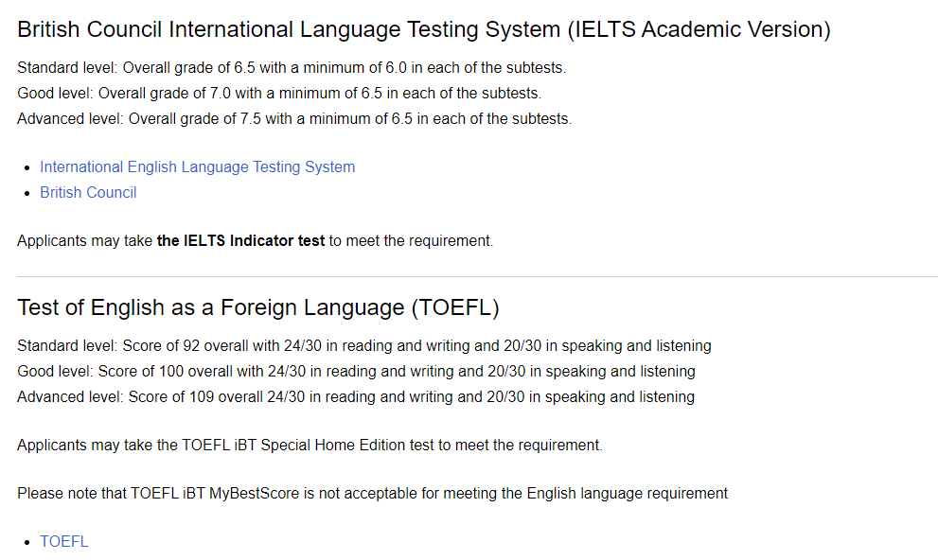Click the Test of English as a Foreign Language heading
This screenshot has height=560, width=938.
pyautogui.click(x=257, y=307)
